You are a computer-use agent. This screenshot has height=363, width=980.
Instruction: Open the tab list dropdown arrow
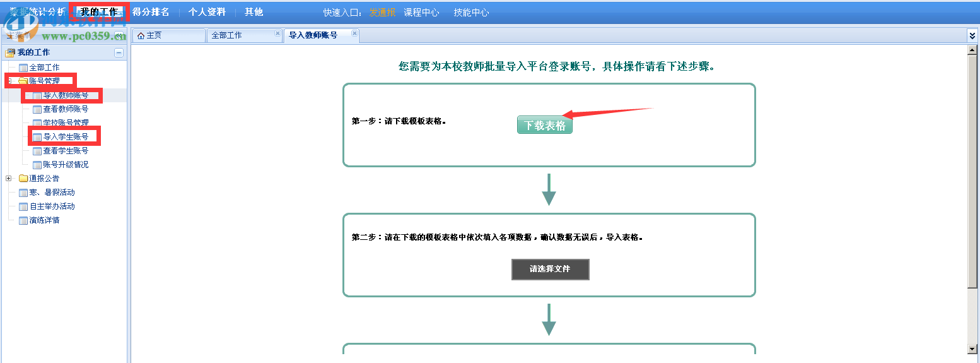(972, 36)
